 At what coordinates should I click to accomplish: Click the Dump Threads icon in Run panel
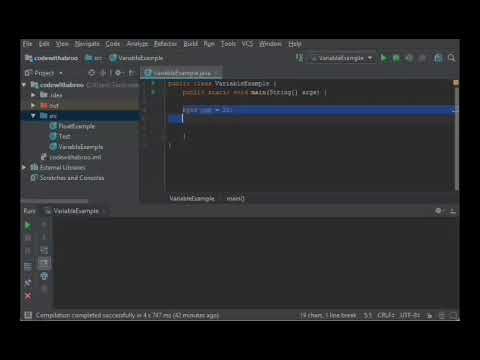pos(28,267)
